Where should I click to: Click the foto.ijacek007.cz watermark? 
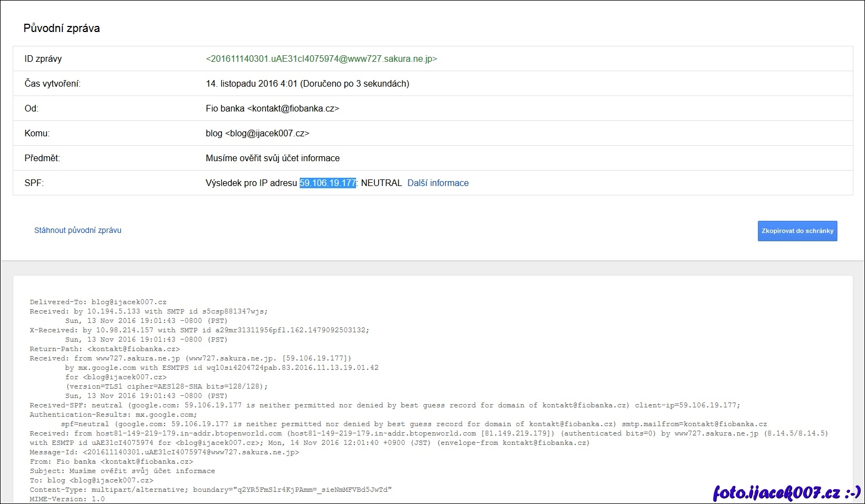(787, 491)
